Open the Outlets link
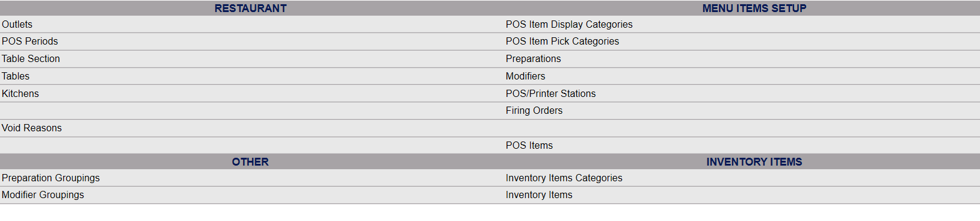Screen dimensions: 980x221 point(17,24)
